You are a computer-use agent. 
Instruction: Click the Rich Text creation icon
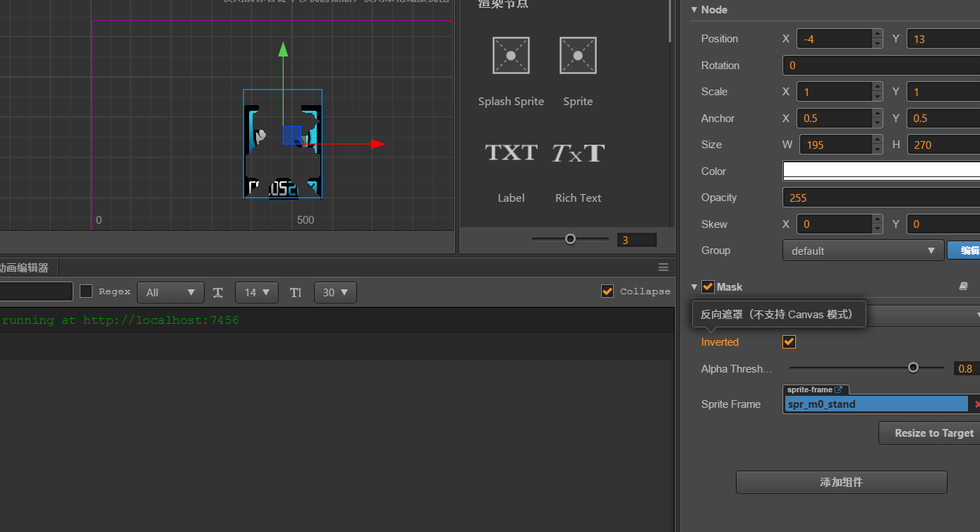(577, 152)
